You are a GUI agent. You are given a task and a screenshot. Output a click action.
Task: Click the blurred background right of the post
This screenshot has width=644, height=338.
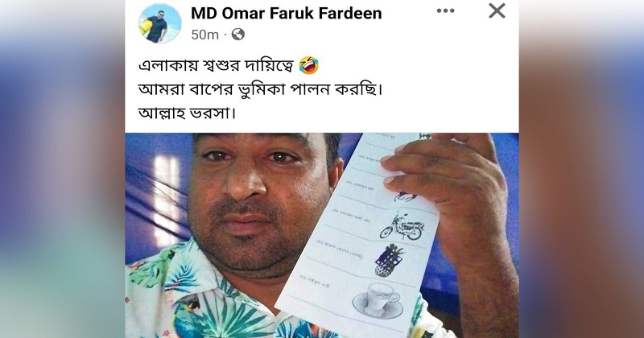point(581,169)
